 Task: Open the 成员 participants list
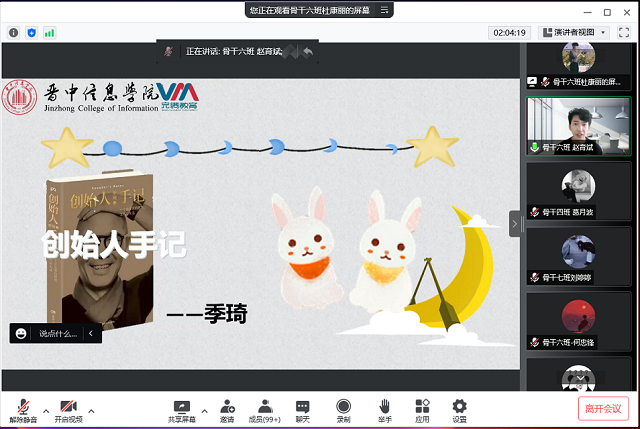[265, 411]
